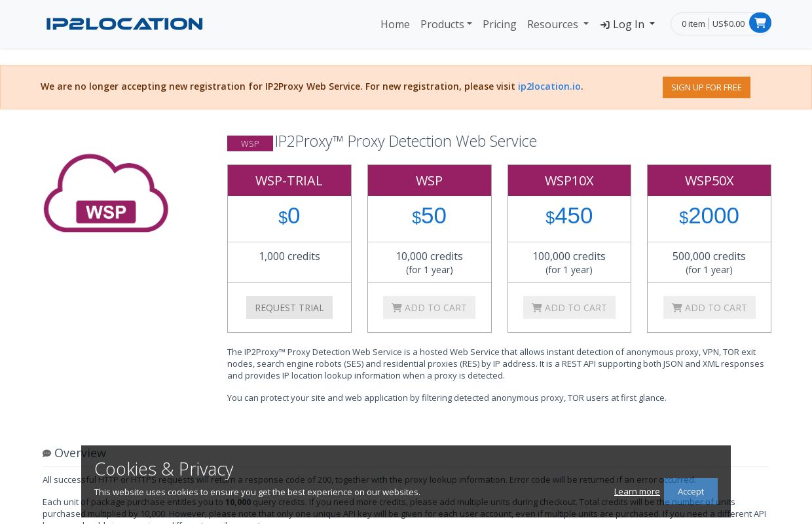The height and width of the screenshot is (524, 812).
Task: Click the cart icon on WSP50X Add to Cart
Action: pyautogui.click(x=677, y=308)
